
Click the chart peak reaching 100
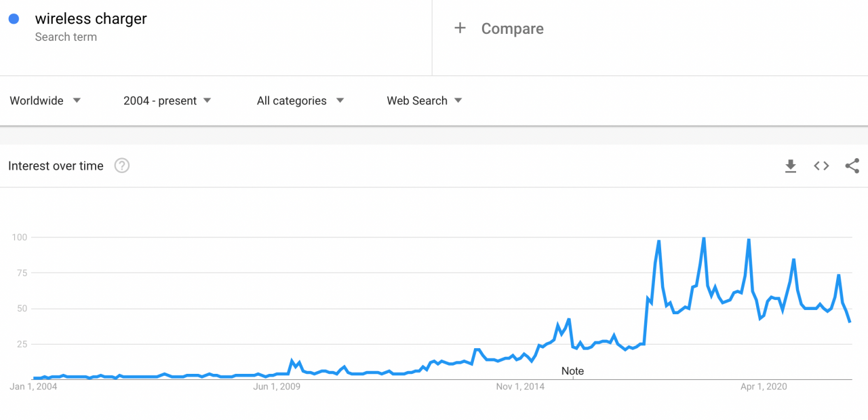tap(704, 238)
